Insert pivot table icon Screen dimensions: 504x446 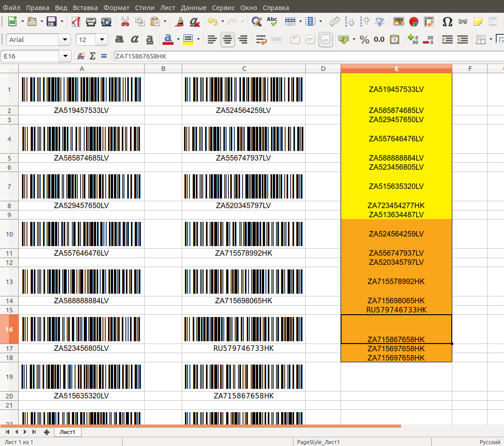(429, 21)
